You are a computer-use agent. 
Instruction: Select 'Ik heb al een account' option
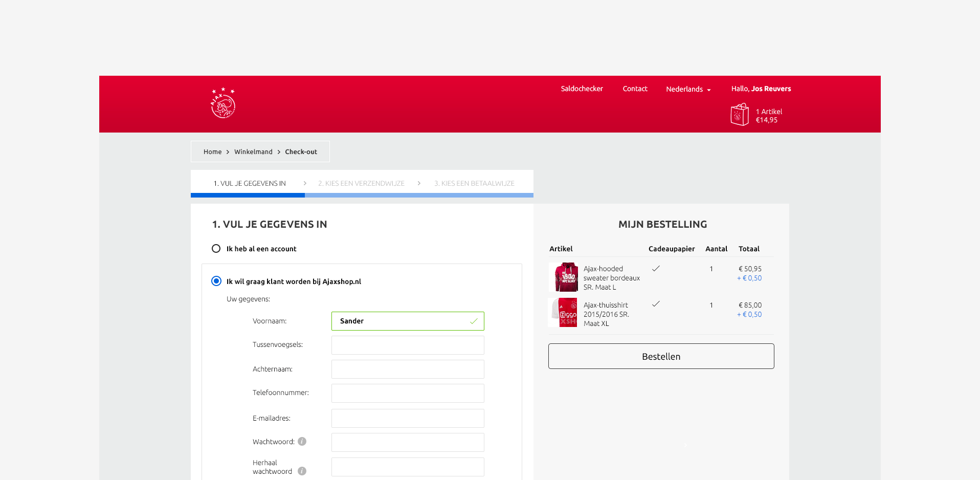216,249
